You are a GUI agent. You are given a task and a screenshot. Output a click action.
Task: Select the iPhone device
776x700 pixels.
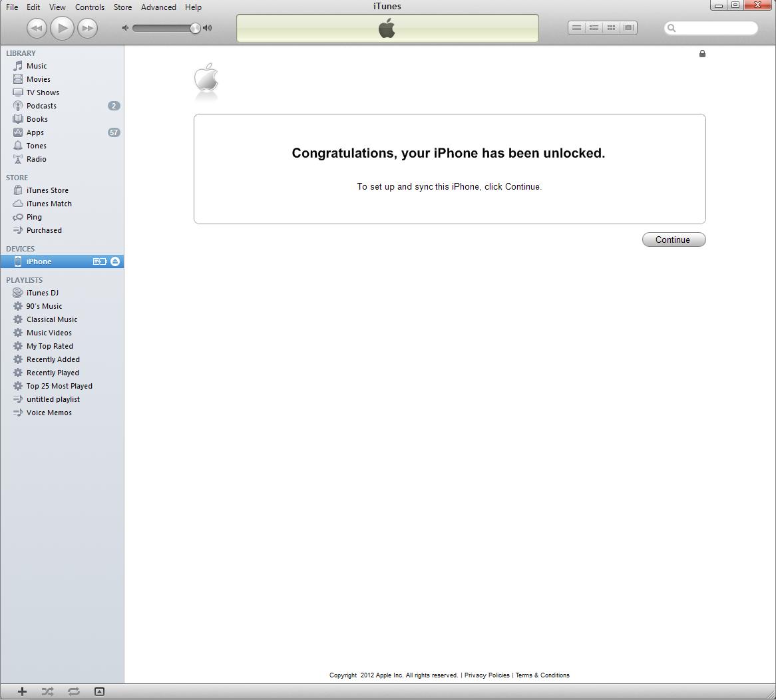pos(62,262)
